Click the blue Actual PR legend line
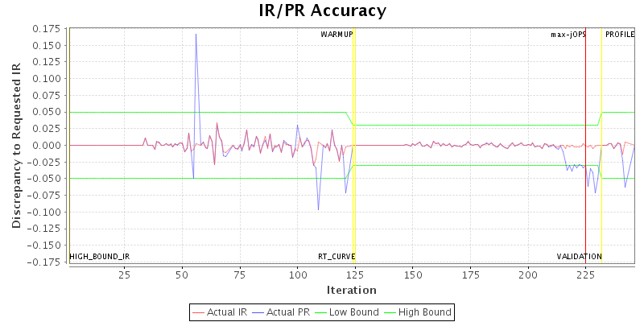This screenshot has height=322, width=644. (x=259, y=312)
